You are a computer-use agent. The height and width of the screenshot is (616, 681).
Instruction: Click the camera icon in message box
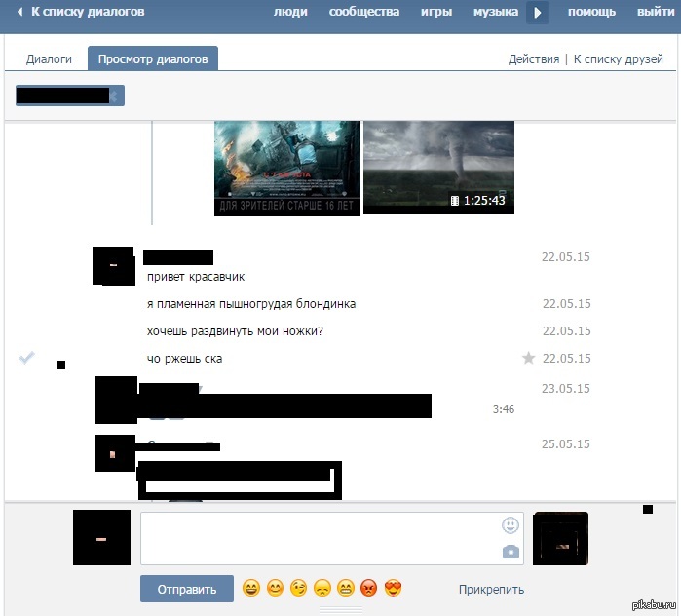pos(511,552)
